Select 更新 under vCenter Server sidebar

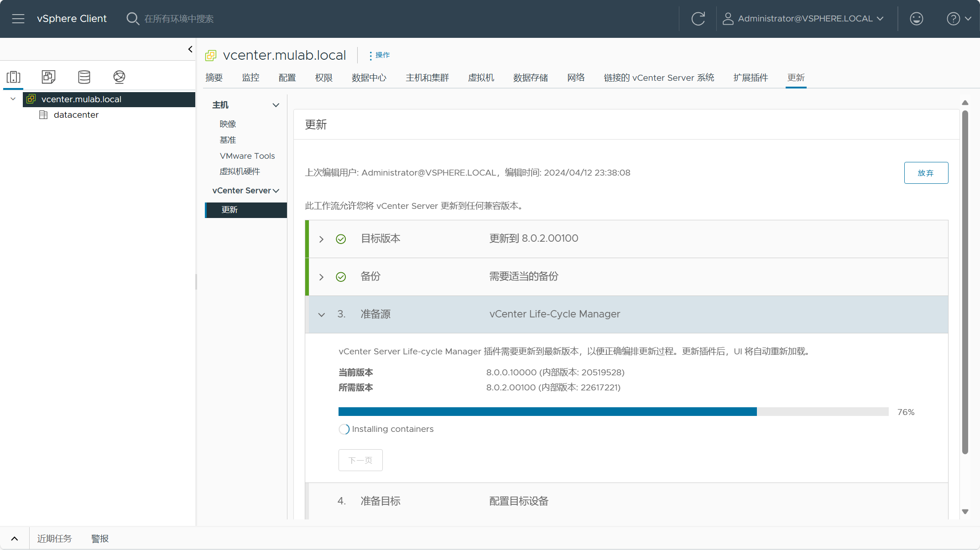click(246, 210)
